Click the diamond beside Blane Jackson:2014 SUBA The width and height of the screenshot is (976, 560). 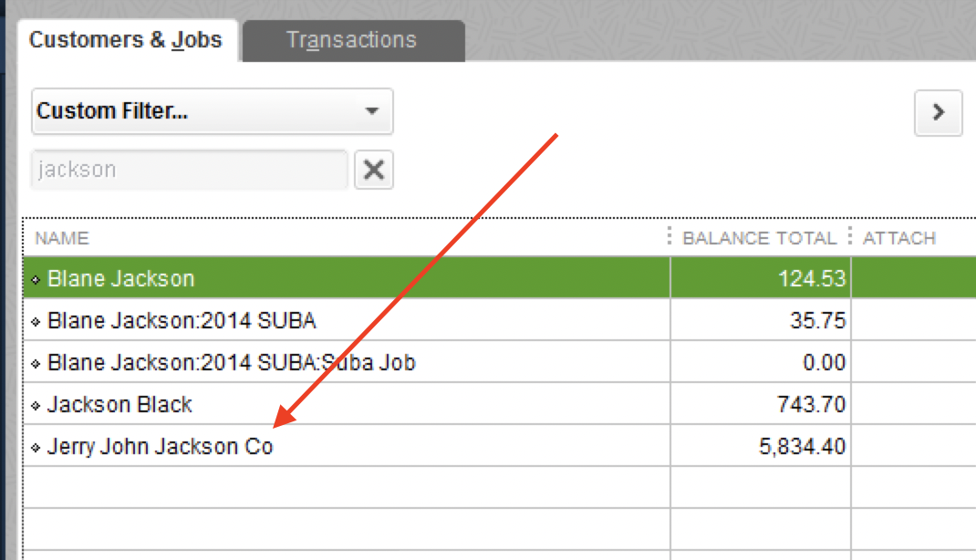point(36,320)
